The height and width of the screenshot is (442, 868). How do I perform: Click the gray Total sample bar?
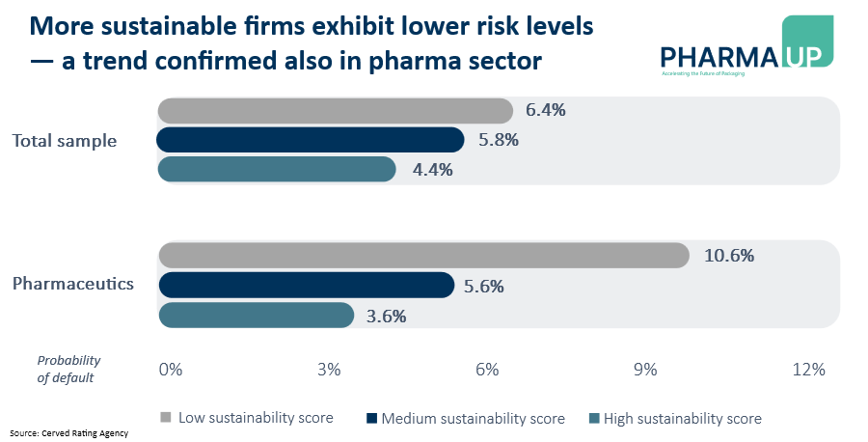pos(335,110)
